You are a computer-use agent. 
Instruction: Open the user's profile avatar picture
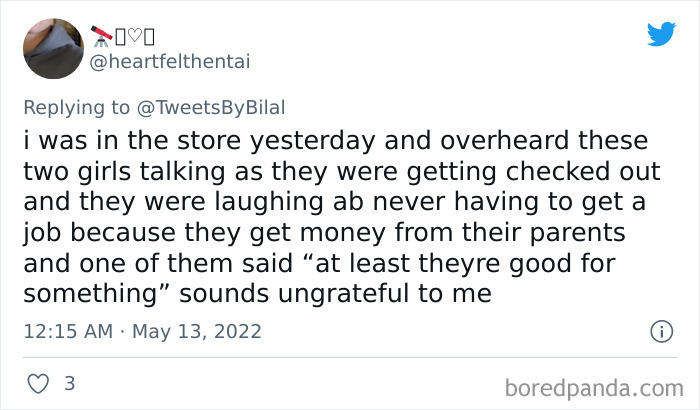coord(52,48)
